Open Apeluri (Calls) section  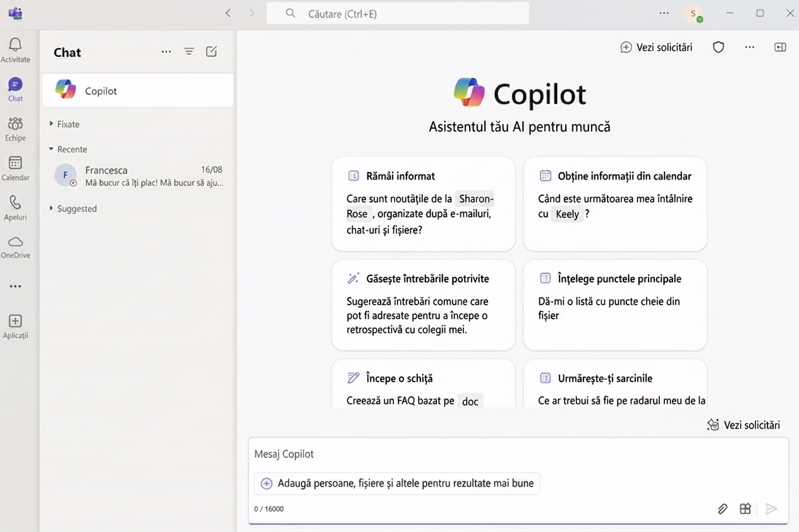point(15,207)
